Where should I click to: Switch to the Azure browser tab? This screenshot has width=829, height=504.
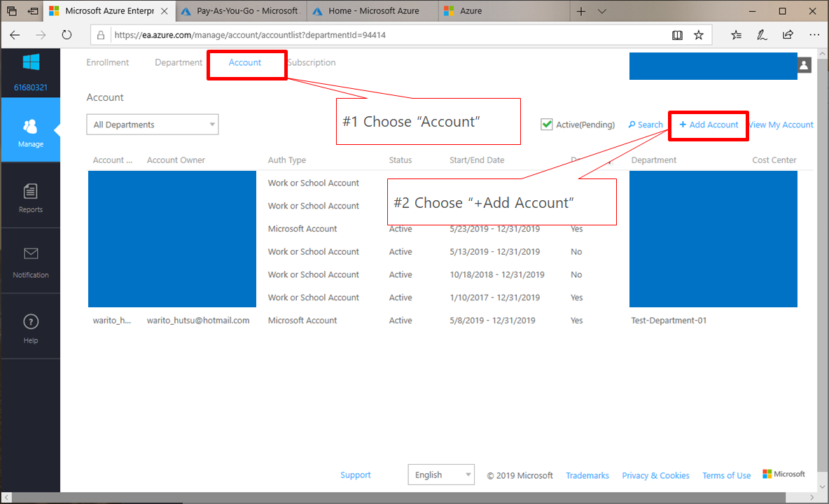point(503,11)
